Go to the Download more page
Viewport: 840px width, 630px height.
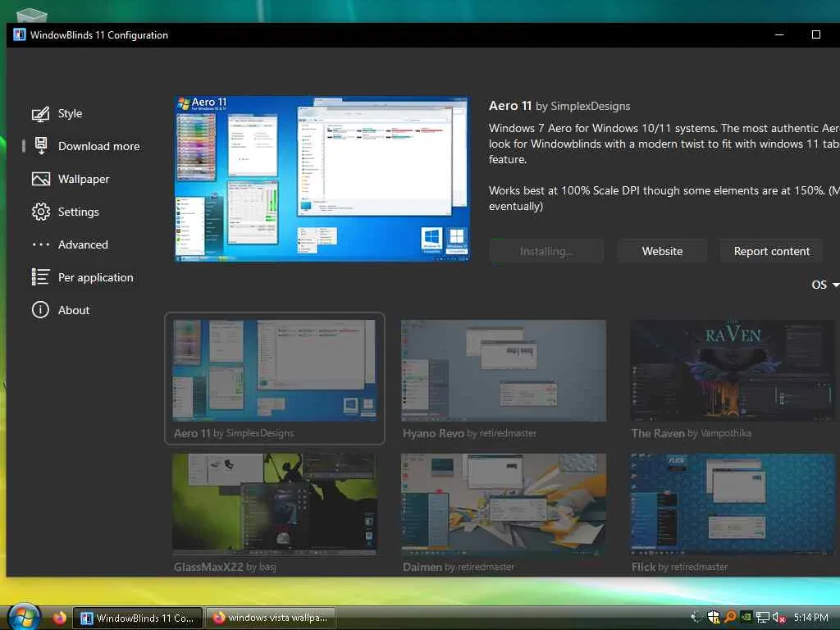[99, 146]
